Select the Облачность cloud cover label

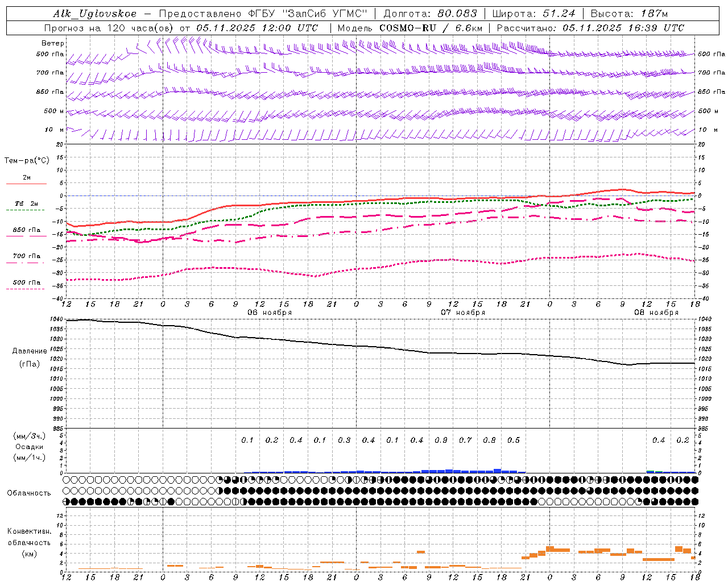(29, 493)
